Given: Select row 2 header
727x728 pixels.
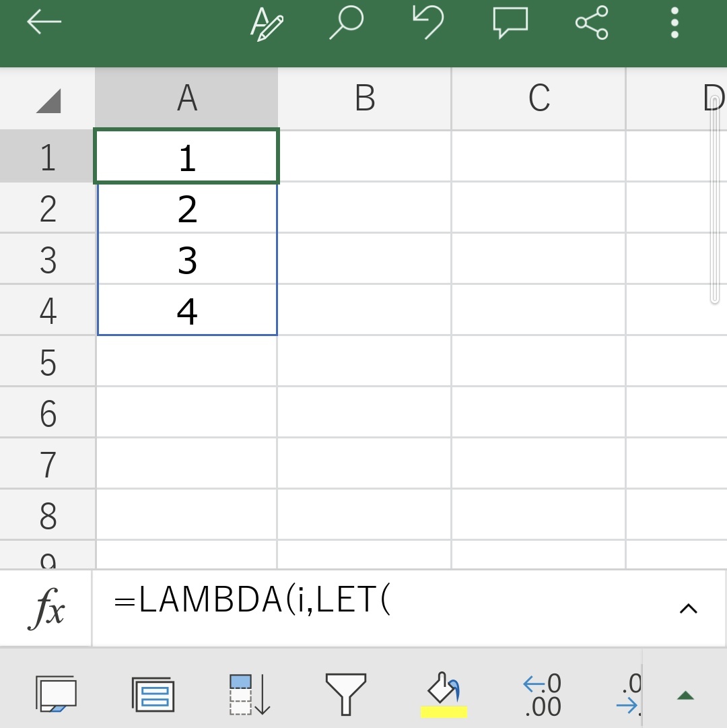Looking at the screenshot, I should (47, 208).
